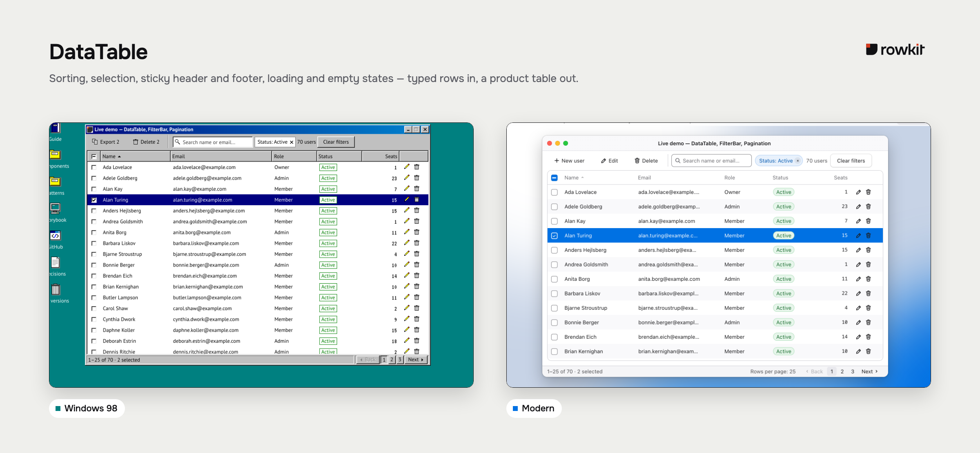Sort by Status in the Windows 98 table header
Image resolution: width=980 pixels, height=453 pixels.
339,156
